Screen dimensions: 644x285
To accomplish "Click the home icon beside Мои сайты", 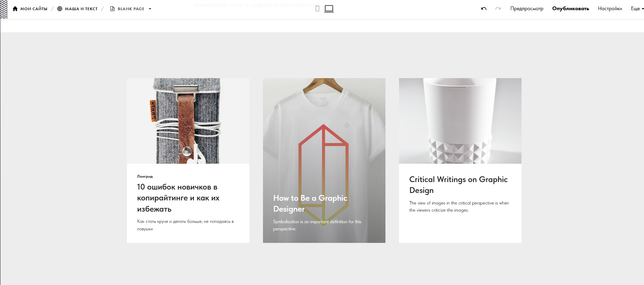I will coord(15,9).
